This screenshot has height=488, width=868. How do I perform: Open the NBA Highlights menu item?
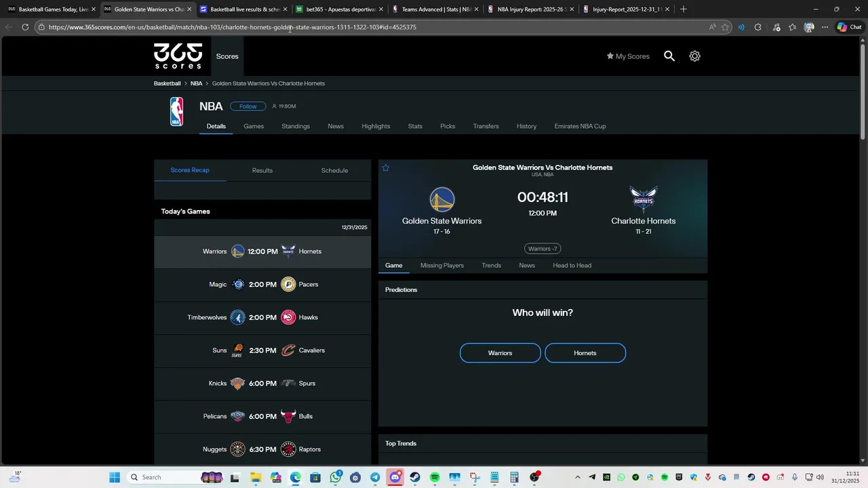(x=376, y=126)
